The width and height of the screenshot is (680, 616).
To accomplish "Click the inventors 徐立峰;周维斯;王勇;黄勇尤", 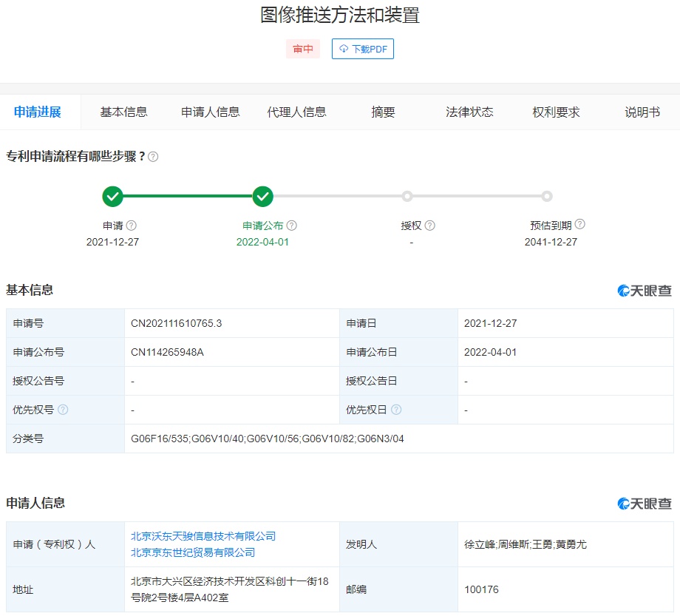I will 526,544.
